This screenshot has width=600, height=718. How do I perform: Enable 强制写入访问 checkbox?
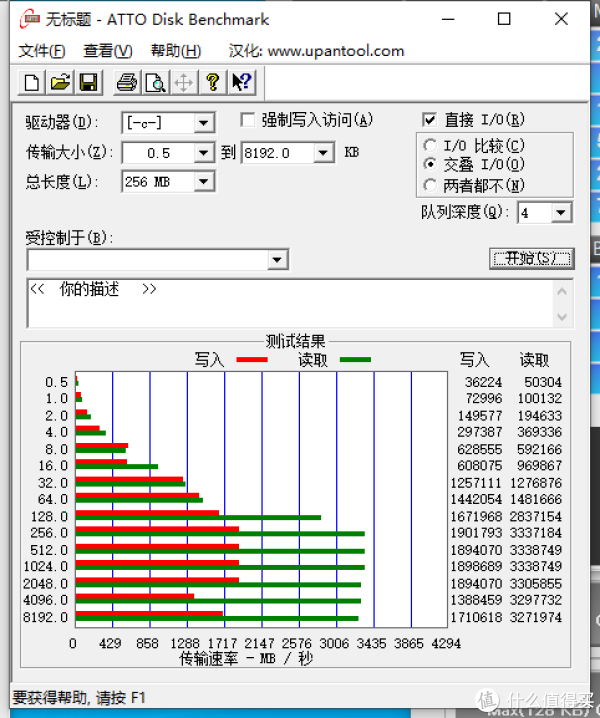pos(248,120)
